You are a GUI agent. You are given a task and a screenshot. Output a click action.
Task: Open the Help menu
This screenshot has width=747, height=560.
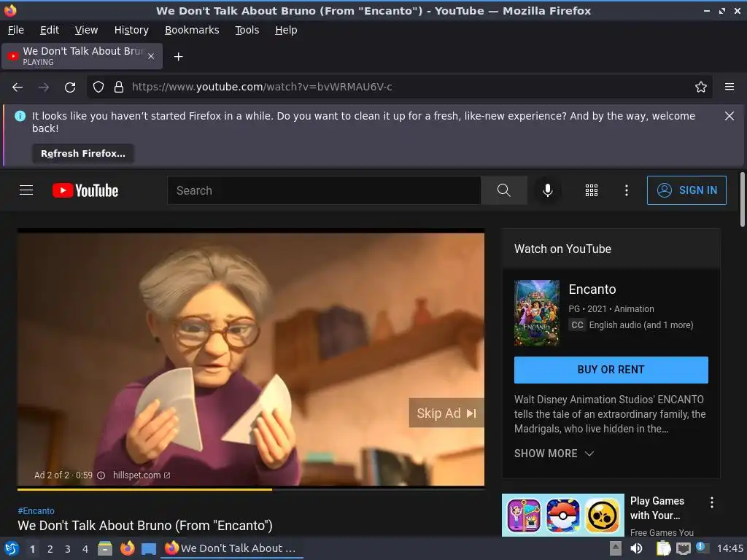click(286, 30)
